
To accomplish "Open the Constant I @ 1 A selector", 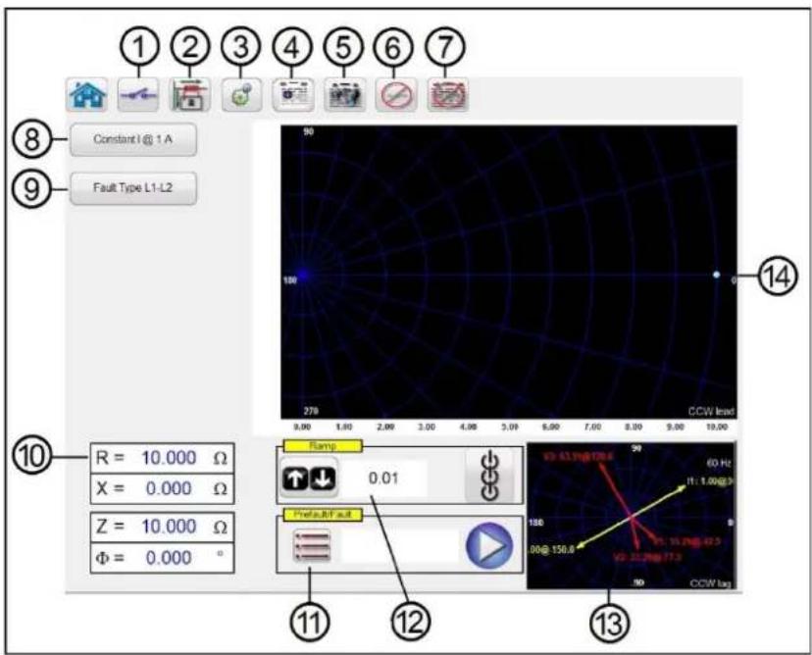I will click(133, 139).
